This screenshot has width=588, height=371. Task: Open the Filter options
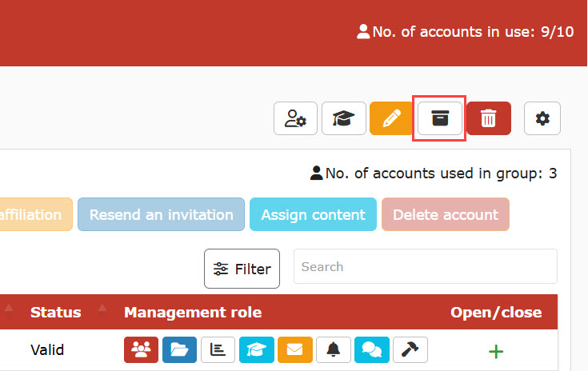[x=242, y=269]
